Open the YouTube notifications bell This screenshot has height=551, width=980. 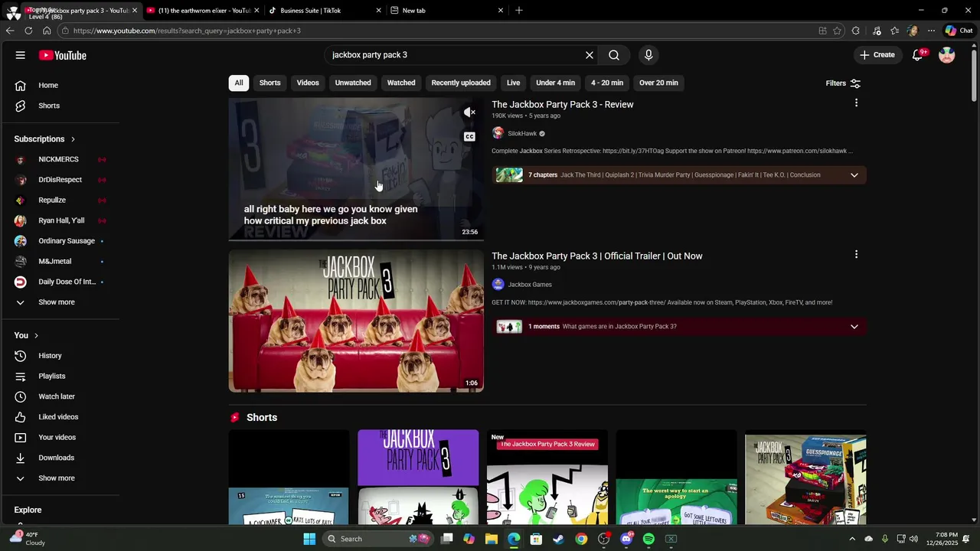pyautogui.click(x=917, y=55)
